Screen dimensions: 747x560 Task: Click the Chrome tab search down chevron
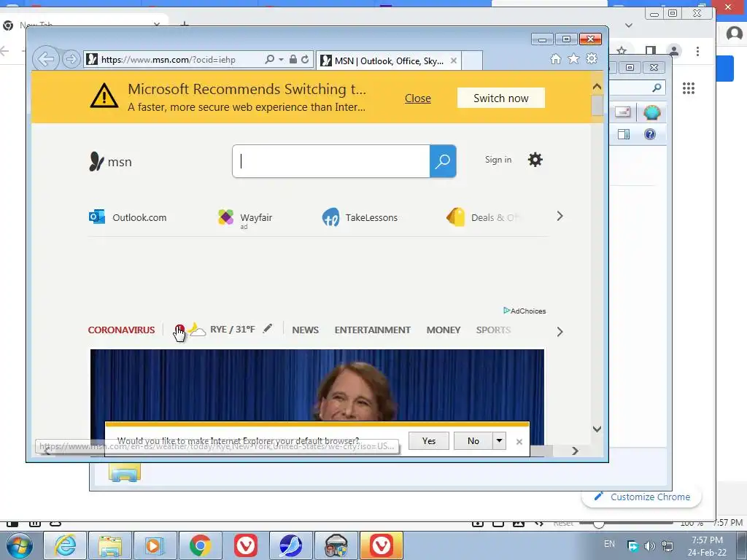coord(629,26)
